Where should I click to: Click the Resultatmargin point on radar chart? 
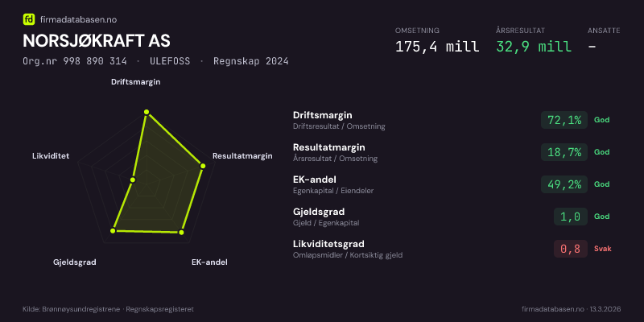click(202, 166)
